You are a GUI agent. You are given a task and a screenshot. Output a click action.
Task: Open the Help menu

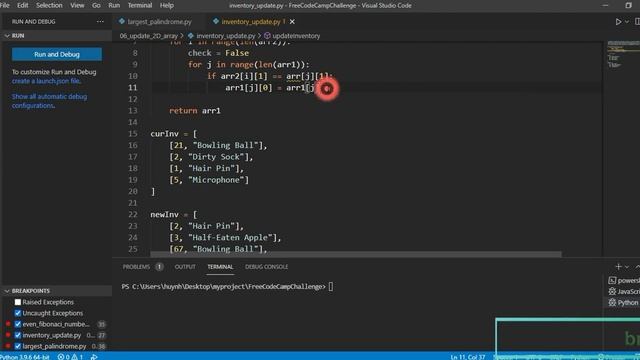tap(167, 5)
